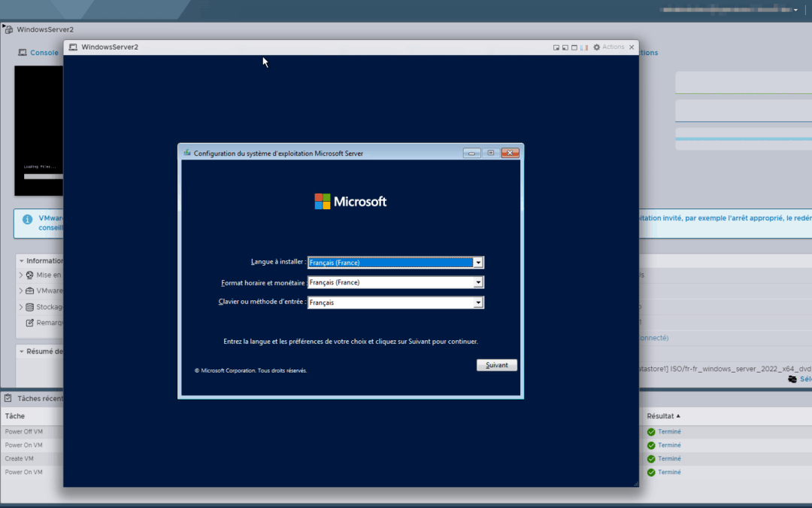Minimize the Microsoft Server setup dialog
Screen dimensions: 812x508
[x=471, y=153]
